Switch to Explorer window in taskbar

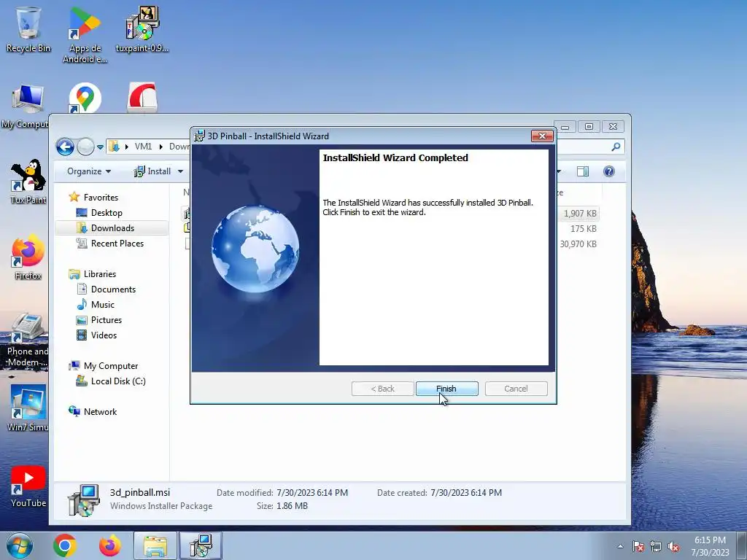click(x=155, y=545)
